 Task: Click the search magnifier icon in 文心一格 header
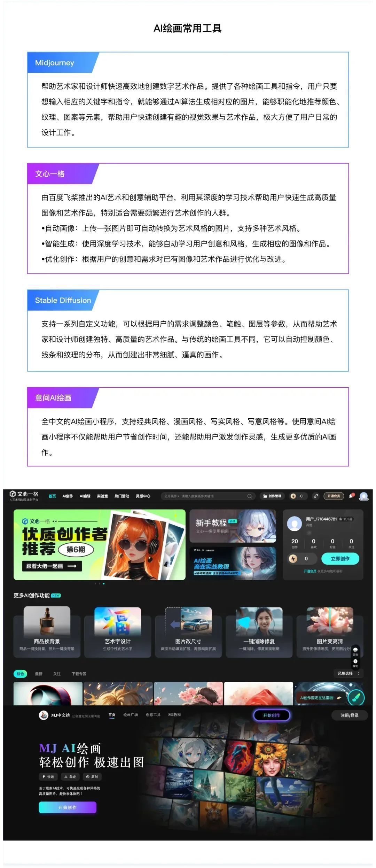[249, 496]
